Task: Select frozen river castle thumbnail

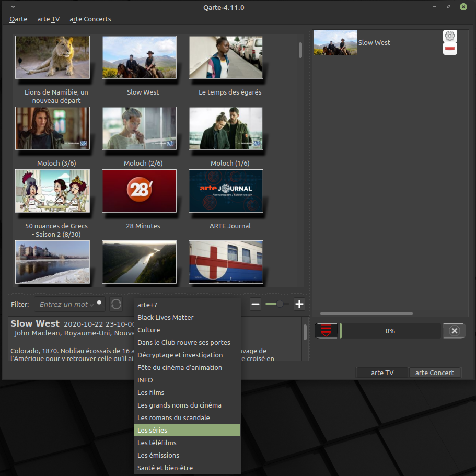Action: 53,262
